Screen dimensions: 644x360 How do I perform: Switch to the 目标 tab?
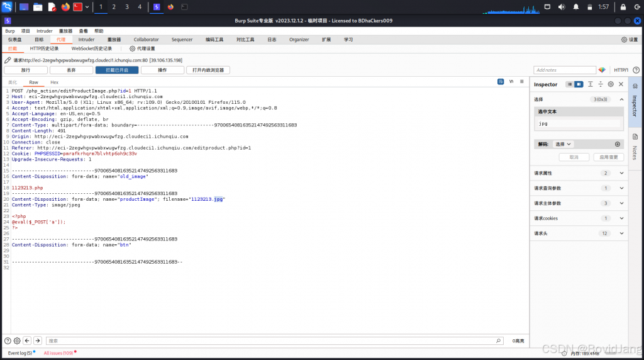click(39, 40)
